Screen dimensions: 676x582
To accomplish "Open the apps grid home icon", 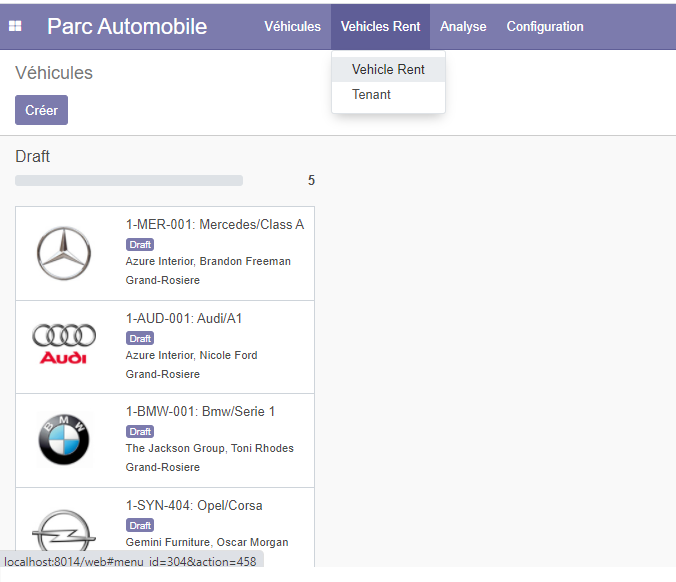I will coord(15,26).
